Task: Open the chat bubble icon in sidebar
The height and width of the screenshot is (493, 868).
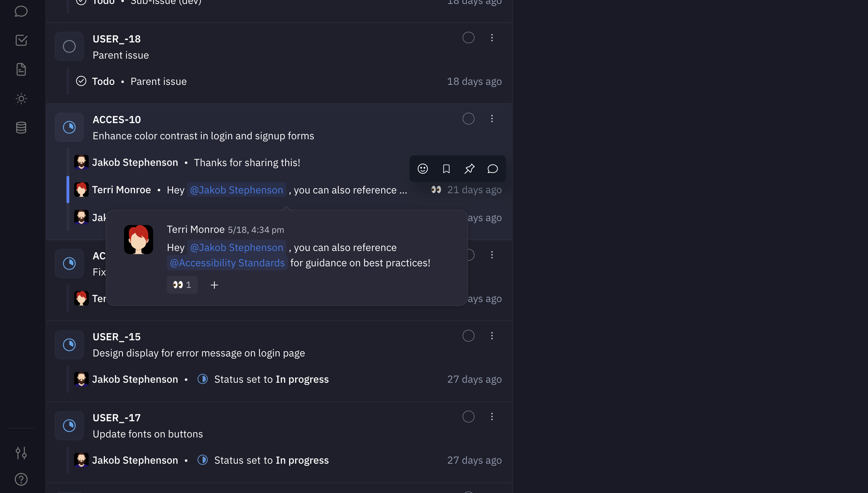Action: click(21, 11)
